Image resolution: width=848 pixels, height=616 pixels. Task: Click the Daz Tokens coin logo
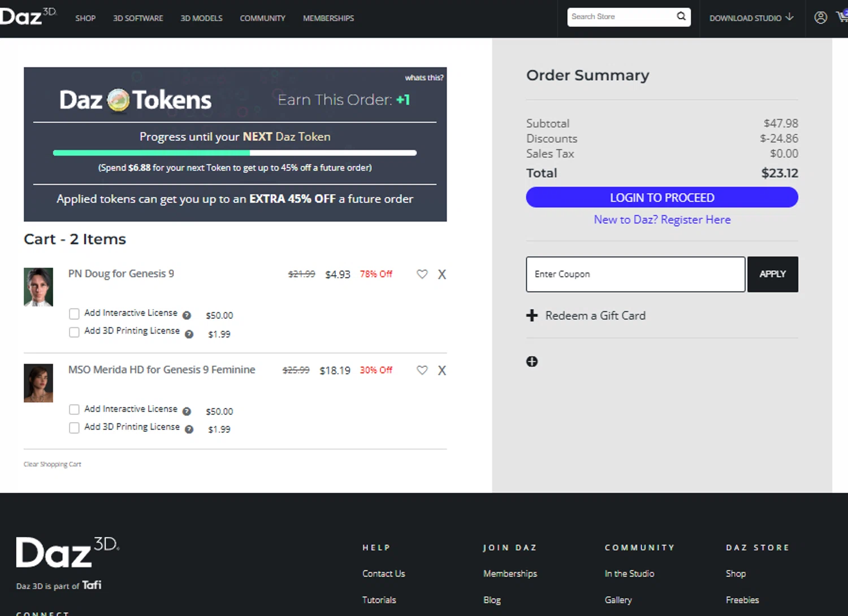pos(118,101)
